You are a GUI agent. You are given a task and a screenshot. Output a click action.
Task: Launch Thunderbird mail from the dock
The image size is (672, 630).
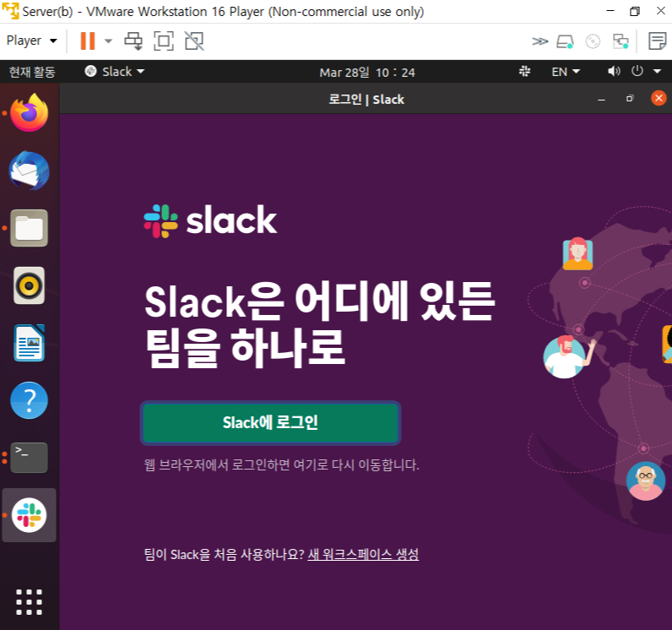click(x=30, y=171)
